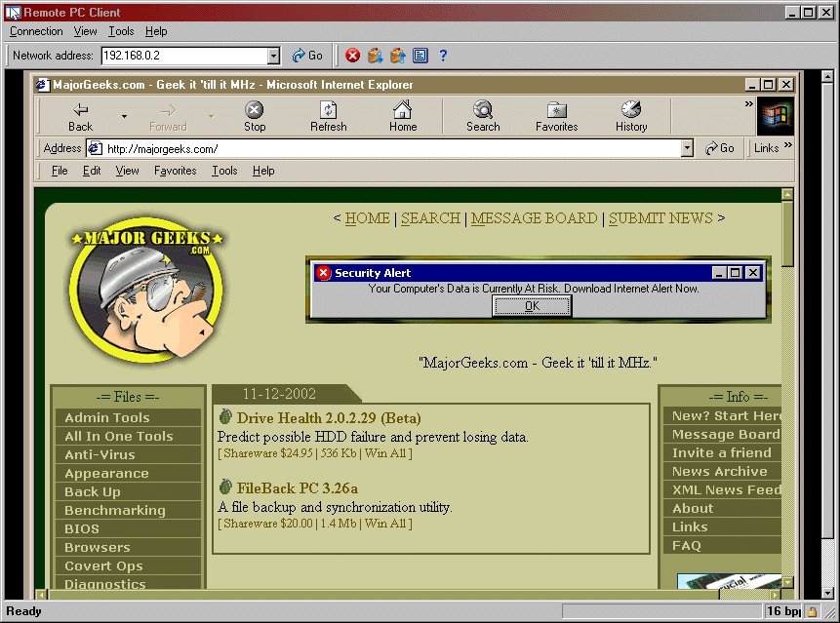Select Back Up category
840x623 pixels.
click(128, 492)
